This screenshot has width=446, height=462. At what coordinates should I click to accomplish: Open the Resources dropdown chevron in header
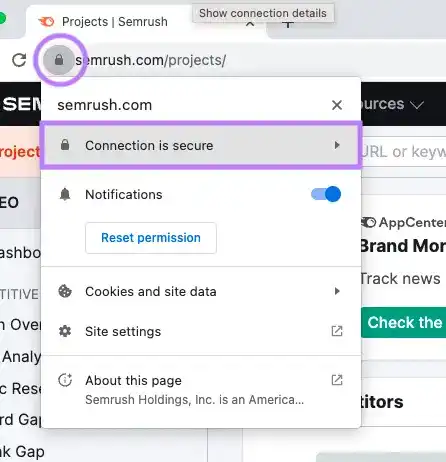pos(417,105)
